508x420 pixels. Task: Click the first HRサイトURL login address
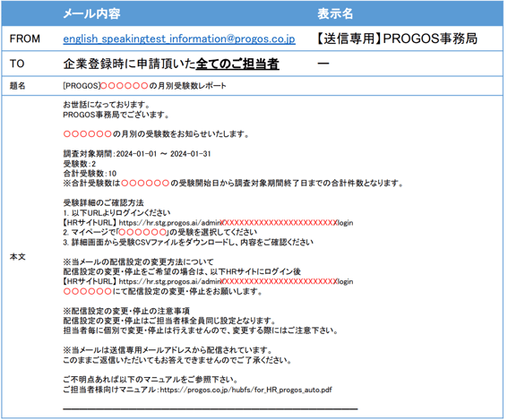coord(236,223)
